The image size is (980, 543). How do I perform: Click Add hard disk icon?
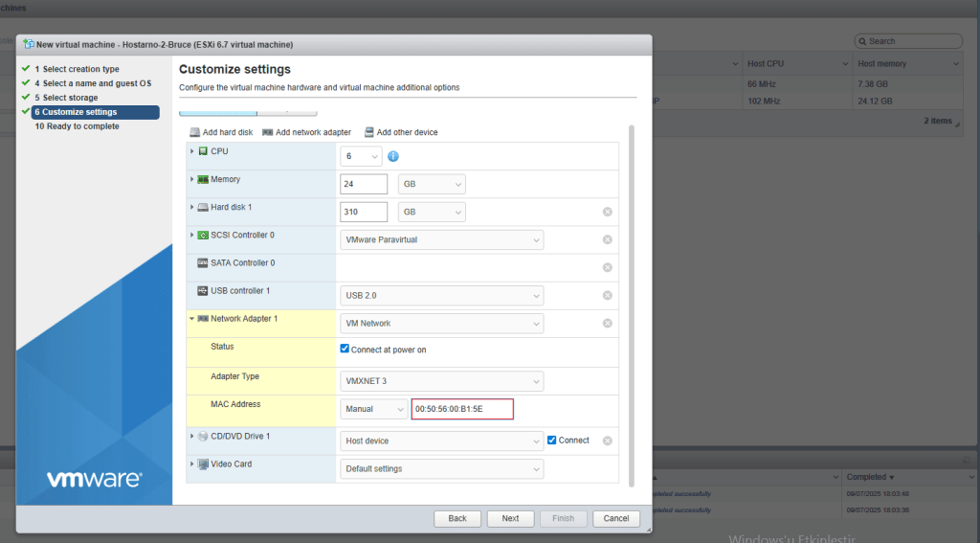pos(195,132)
